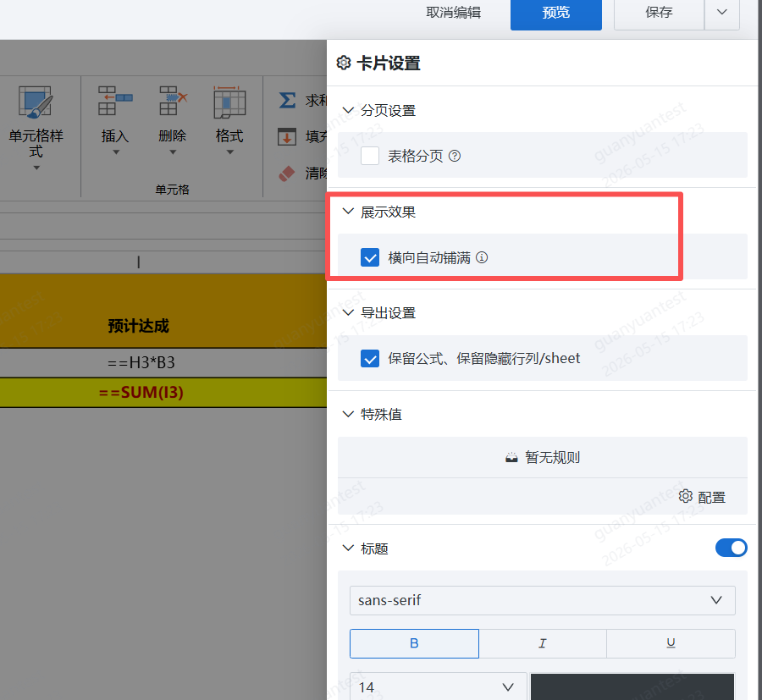Open the dropdown arrow beside 保存
762x700 pixels.
722,13
